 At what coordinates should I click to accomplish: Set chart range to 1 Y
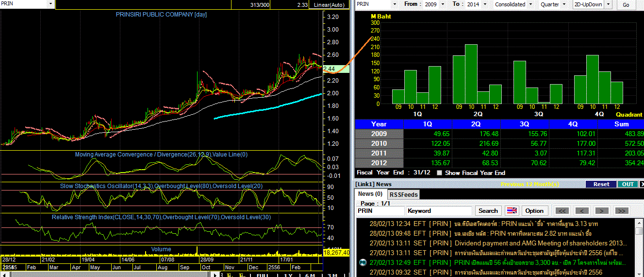coord(288,275)
